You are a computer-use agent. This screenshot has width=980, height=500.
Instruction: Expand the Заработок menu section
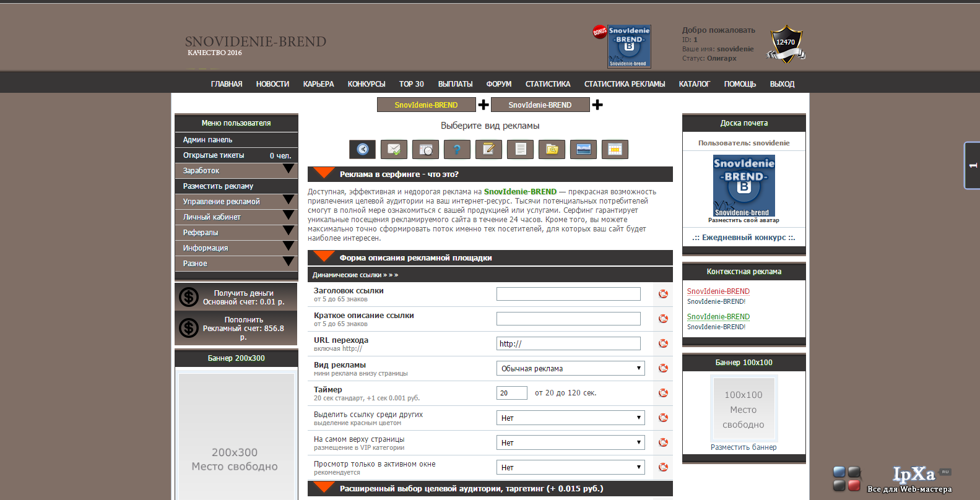(236, 171)
